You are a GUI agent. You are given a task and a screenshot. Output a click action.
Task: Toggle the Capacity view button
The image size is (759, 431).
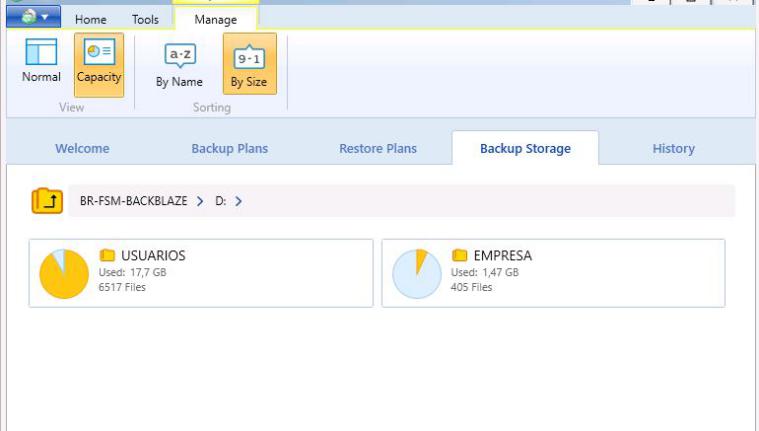click(99, 62)
